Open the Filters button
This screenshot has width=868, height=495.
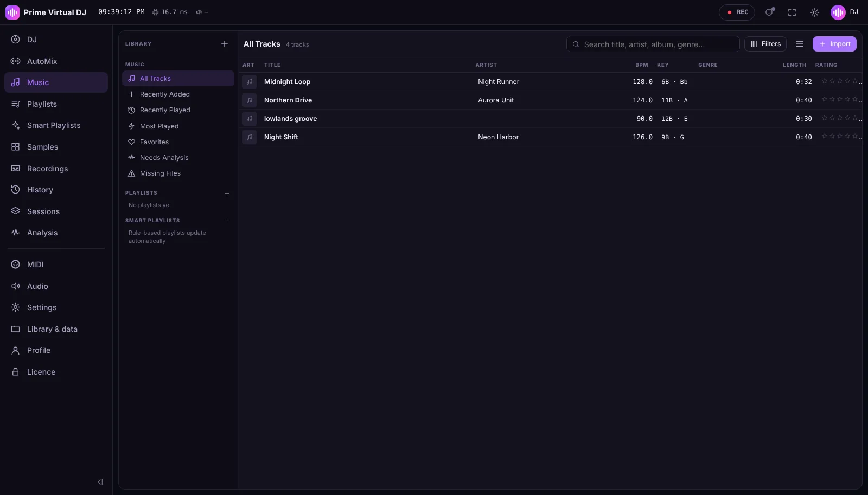click(765, 44)
